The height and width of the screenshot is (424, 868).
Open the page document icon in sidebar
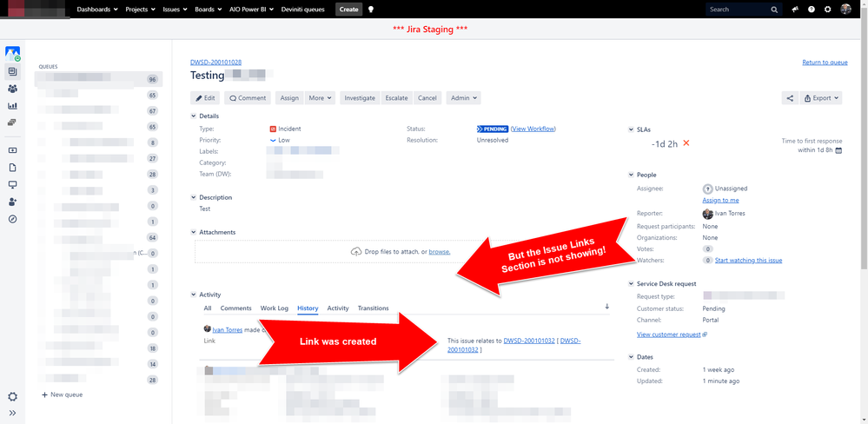coord(12,168)
